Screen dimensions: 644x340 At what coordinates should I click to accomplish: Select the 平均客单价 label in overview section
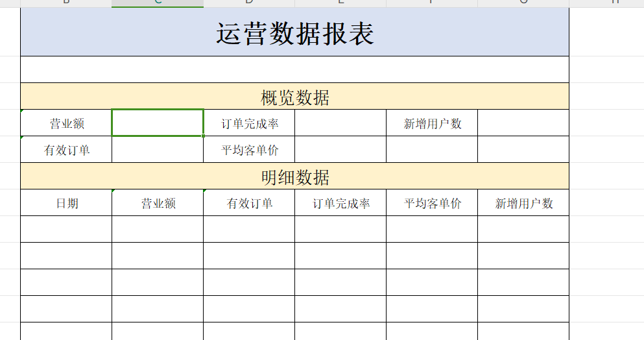250,150
